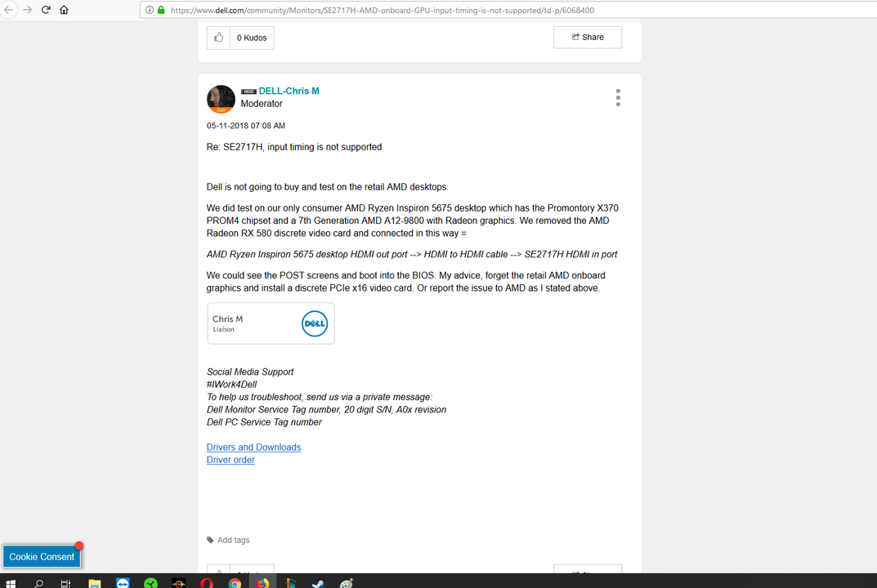This screenshot has width=877, height=588.
Task: Reload the page
Action: click(46, 10)
